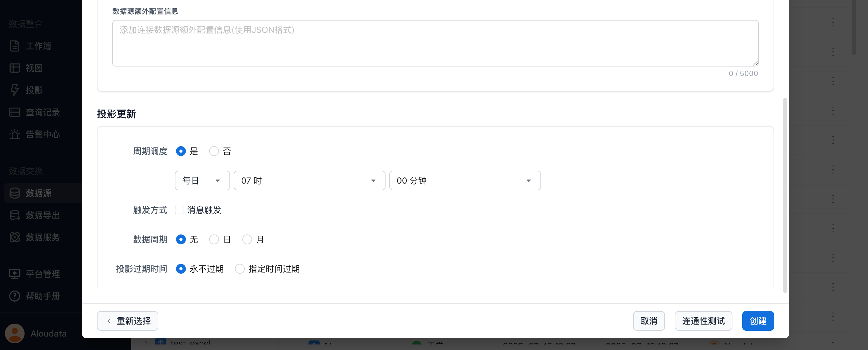This screenshot has width=868, height=350.
Task: Choose 指定时间过期 expiration option
Action: pos(240,269)
